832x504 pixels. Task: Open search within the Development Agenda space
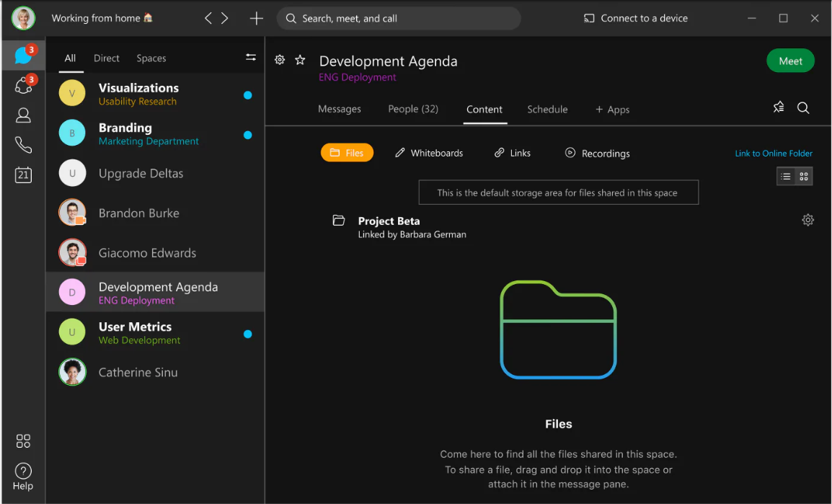pos(803,108)
